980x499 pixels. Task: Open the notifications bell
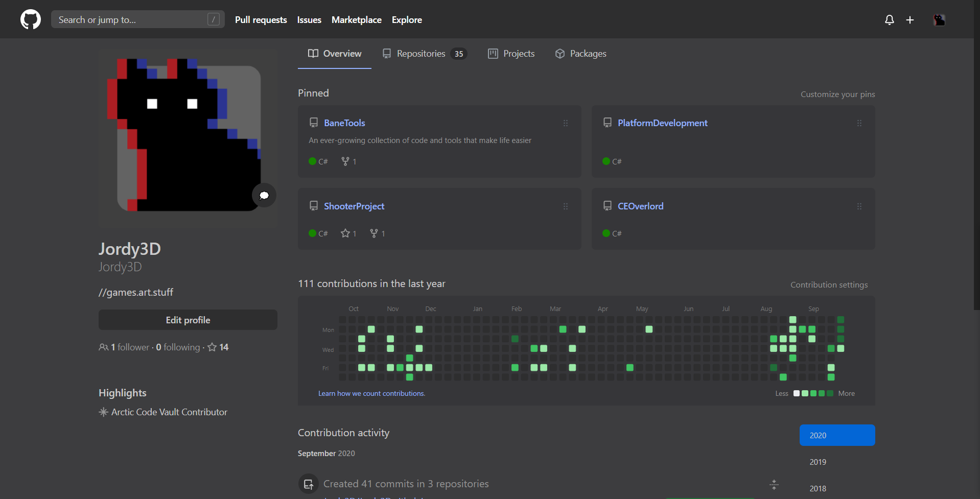(x=890, y=19)
